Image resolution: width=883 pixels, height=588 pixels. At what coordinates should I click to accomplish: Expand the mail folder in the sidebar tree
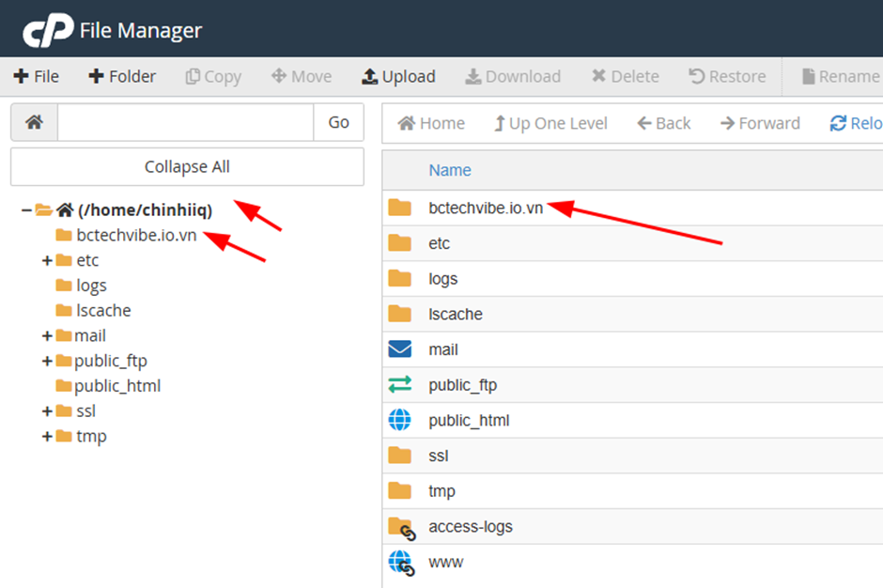pyautogui.click(x=47, y=335)
